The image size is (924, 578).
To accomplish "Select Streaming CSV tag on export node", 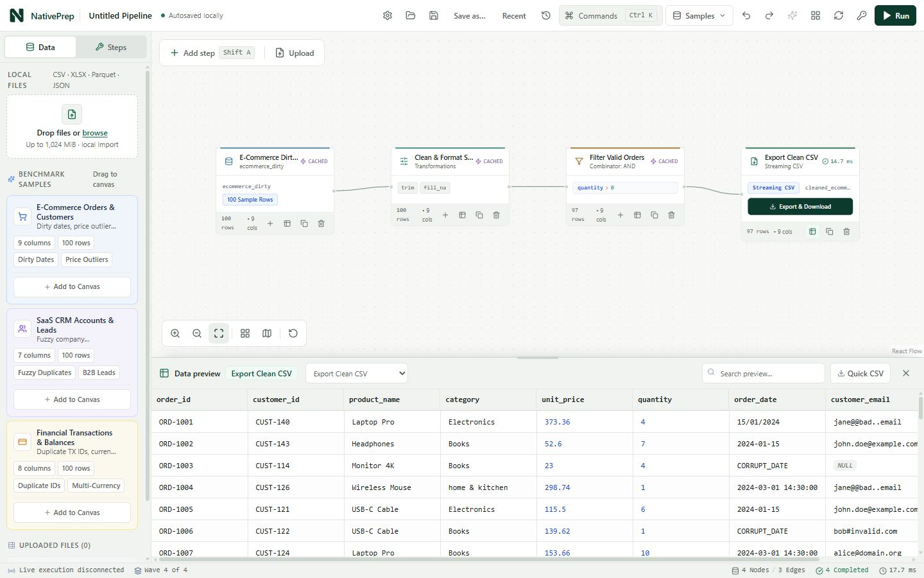I will click(773, 188).
